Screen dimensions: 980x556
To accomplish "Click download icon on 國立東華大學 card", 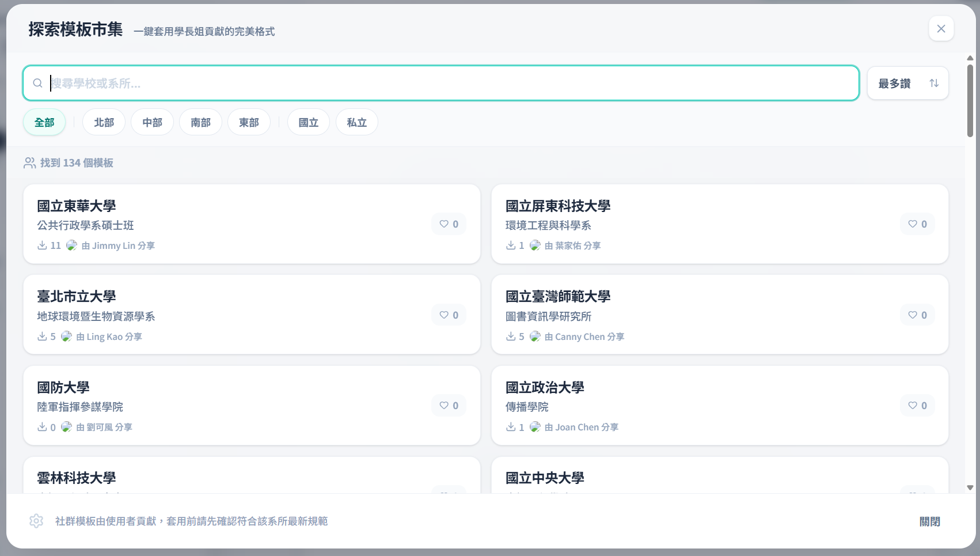I will pyautogui.click(x=42, y=245).
